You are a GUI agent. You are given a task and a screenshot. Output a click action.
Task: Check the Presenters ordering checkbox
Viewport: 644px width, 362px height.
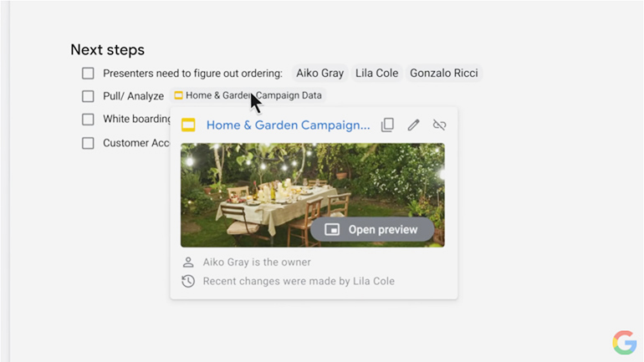(88, 74)
